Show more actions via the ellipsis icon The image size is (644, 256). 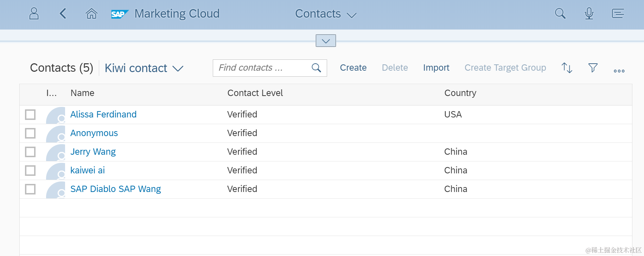pos(619,71)
